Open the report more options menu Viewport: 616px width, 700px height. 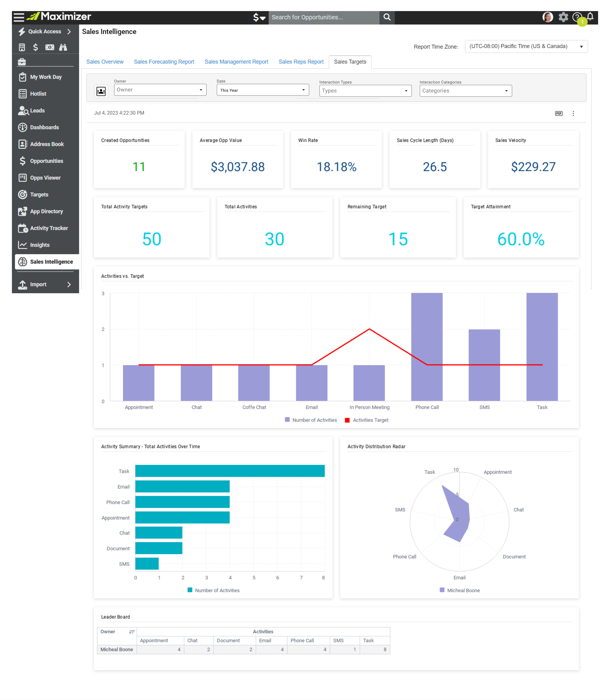point(573,113)
